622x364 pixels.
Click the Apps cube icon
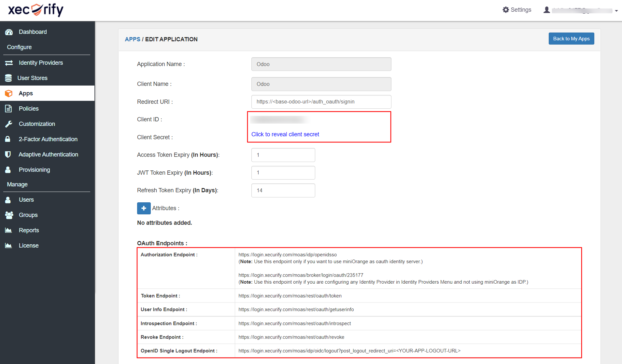click(9, 93)
